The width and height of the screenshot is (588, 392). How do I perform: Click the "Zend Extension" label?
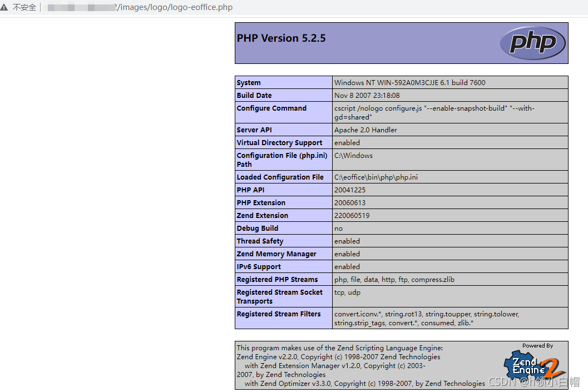[263, 215]
